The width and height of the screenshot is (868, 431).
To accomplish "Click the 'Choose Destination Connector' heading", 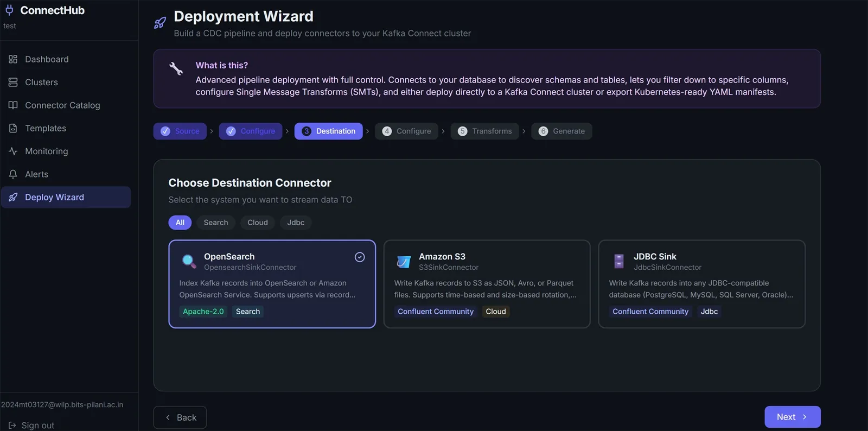I will [250, 183].
